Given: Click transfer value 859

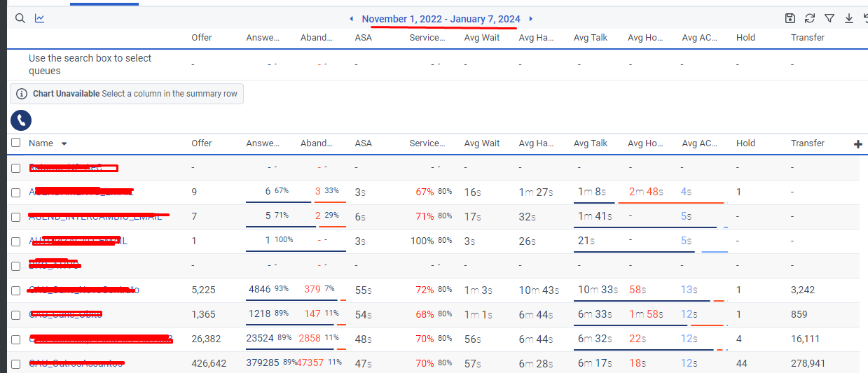Looking at the screenshot, I should click(x=799, y=314).
